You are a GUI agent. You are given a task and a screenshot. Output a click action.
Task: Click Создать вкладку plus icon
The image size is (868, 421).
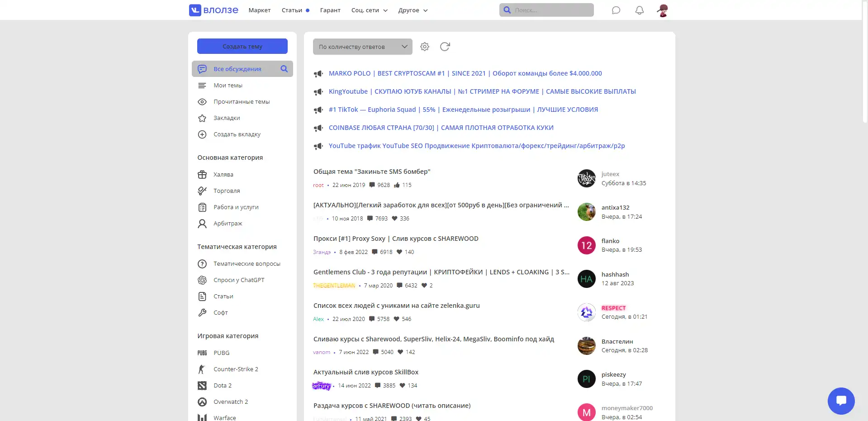coord(202,134)
